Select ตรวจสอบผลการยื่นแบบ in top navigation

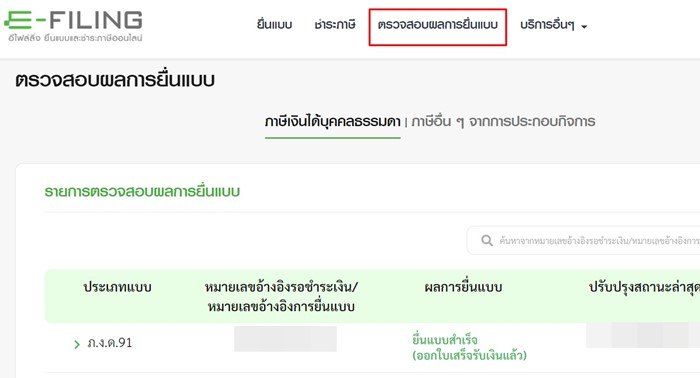pos(438,25)
